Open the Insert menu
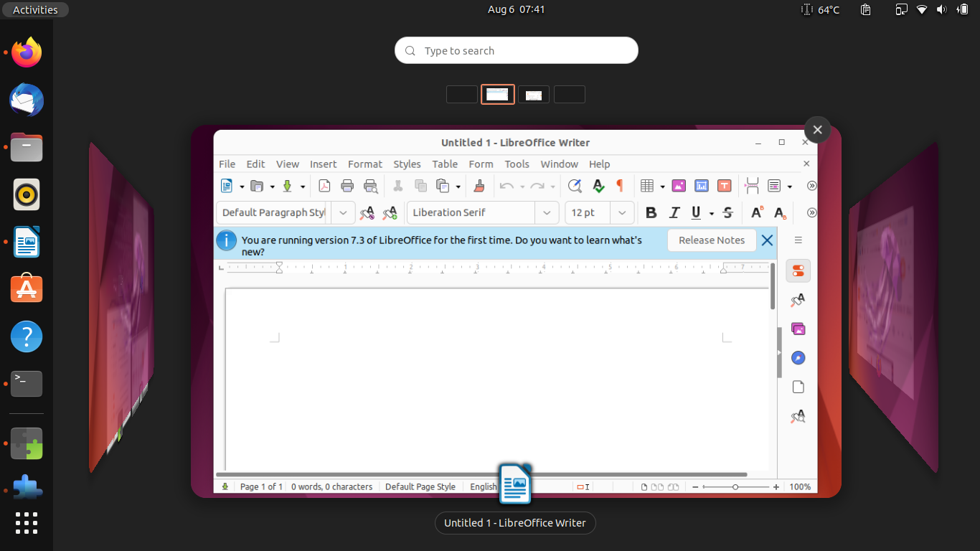This screenshot has width=980, height=551. coord(323,164)
